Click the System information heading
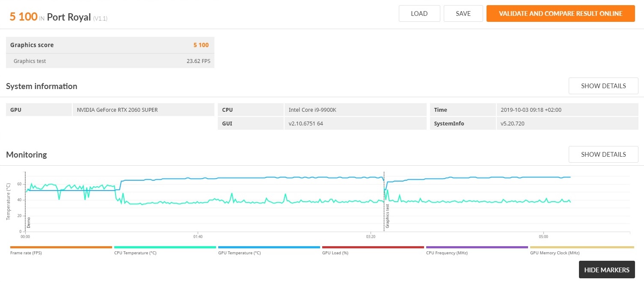The width and height of the screenshot is (644, 289). pyautogui.click(x=42, y=86)
